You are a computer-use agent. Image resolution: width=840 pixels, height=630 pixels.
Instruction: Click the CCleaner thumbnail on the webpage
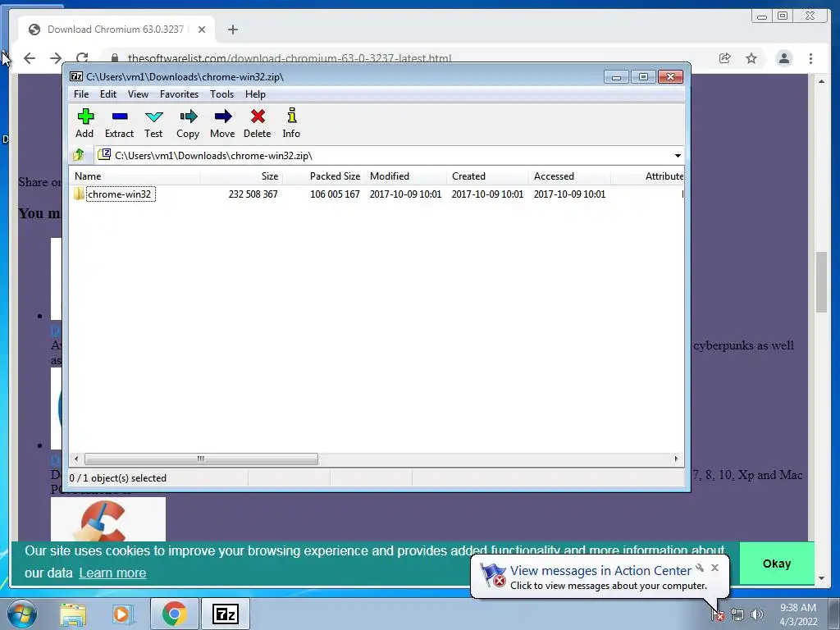(108, 519)
